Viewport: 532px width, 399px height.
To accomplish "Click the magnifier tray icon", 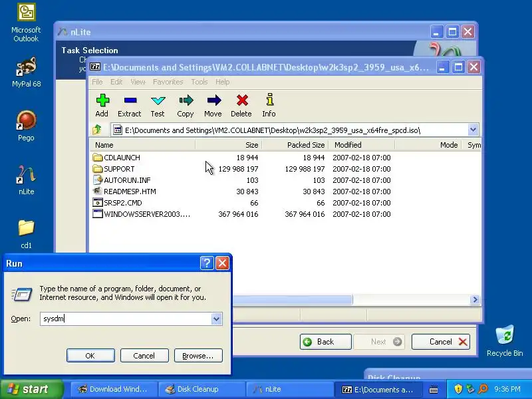I will pos(483,389).
